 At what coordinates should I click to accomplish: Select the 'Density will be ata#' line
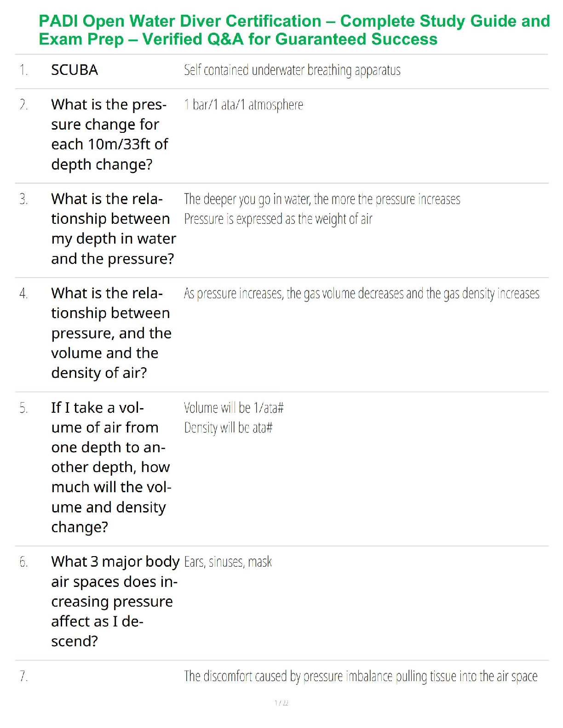click(228, 428)
